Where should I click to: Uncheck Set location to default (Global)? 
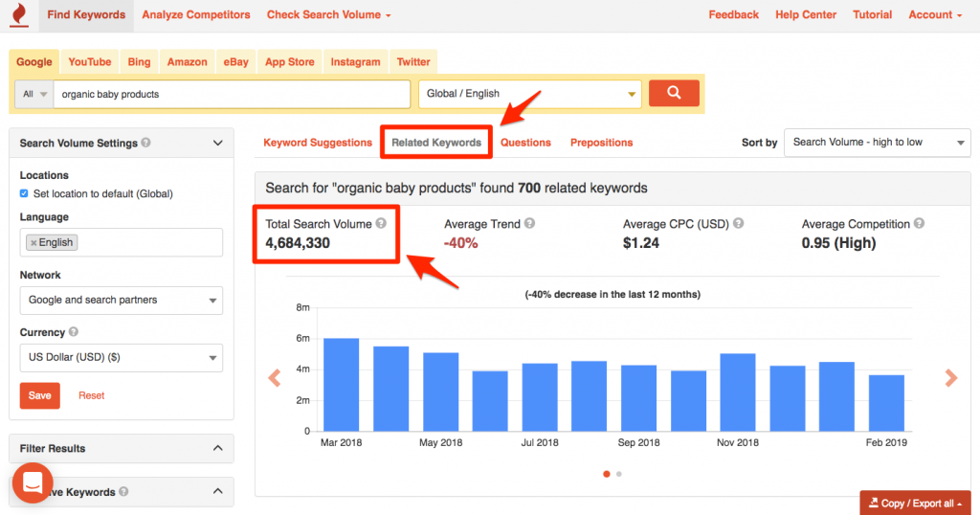pyautogui.click(x=24, y=193)
